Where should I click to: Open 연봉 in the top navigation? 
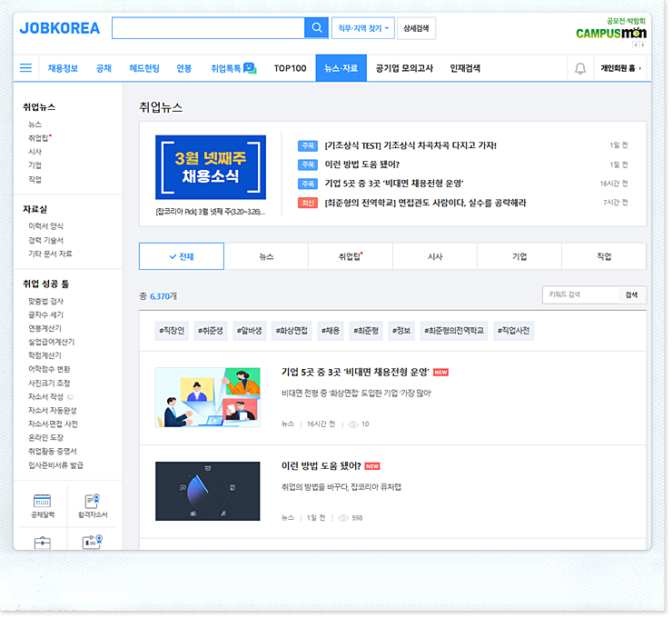point(184,68)
